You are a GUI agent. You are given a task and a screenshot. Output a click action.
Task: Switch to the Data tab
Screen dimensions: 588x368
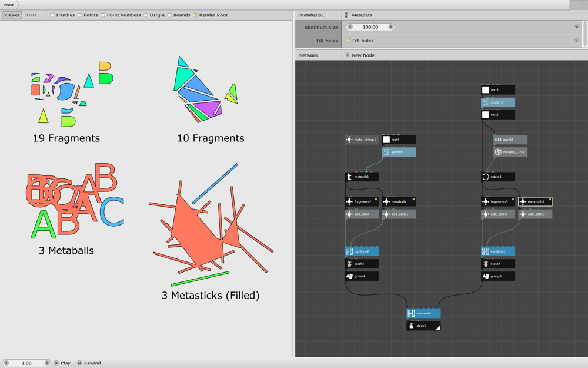[x=32, y=15]
